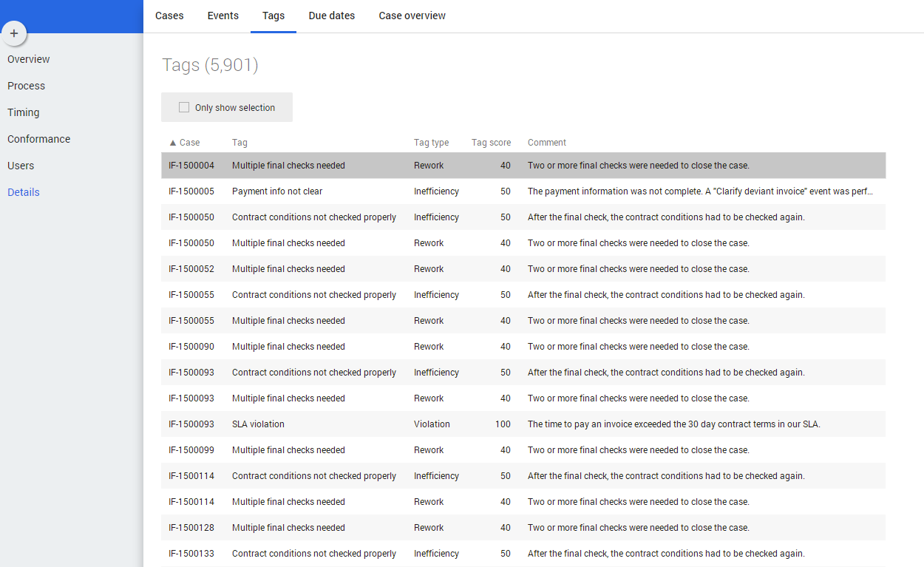Viewport: 924px width, 567px height.
Task: Select Details in the left navigation
Action: [24, 192]
